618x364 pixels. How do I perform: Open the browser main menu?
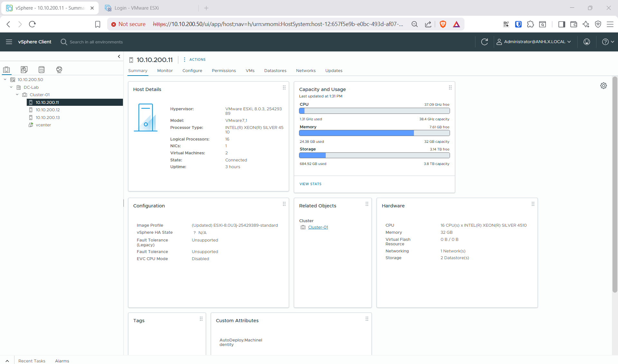coord(610,24)
